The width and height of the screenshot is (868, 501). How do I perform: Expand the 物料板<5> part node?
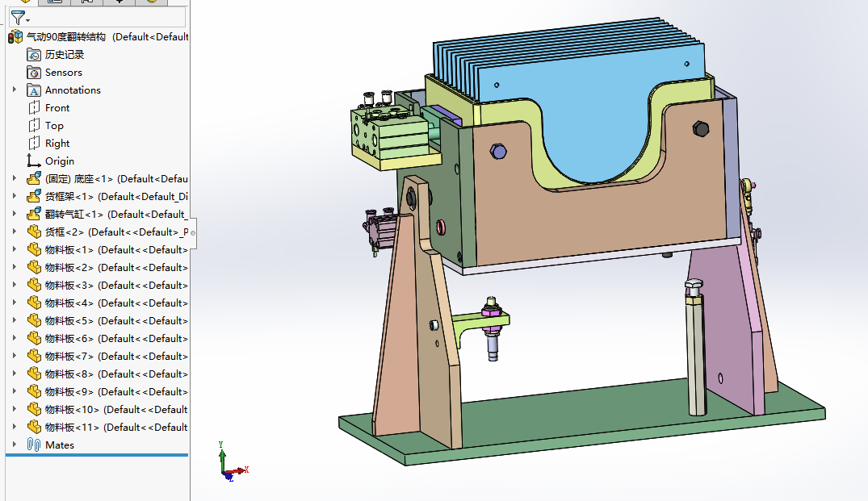pyautogui.click(x=15, y=319)
